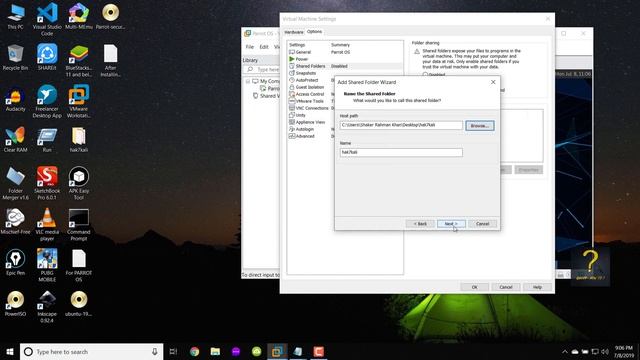
Task: Show hidden system tray icons
Action: [x=565, y=351]
